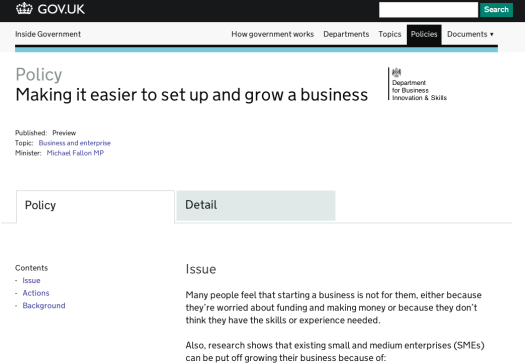Screen dimensions: 525x363
Task: Open the Inside Government link
Action: tap(48, 34)
